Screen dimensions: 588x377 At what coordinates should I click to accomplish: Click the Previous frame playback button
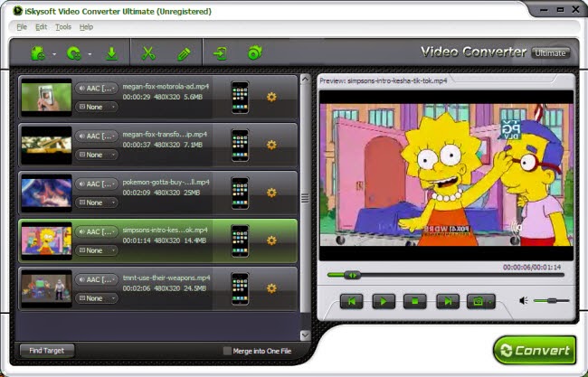click(x=351, y=301)
